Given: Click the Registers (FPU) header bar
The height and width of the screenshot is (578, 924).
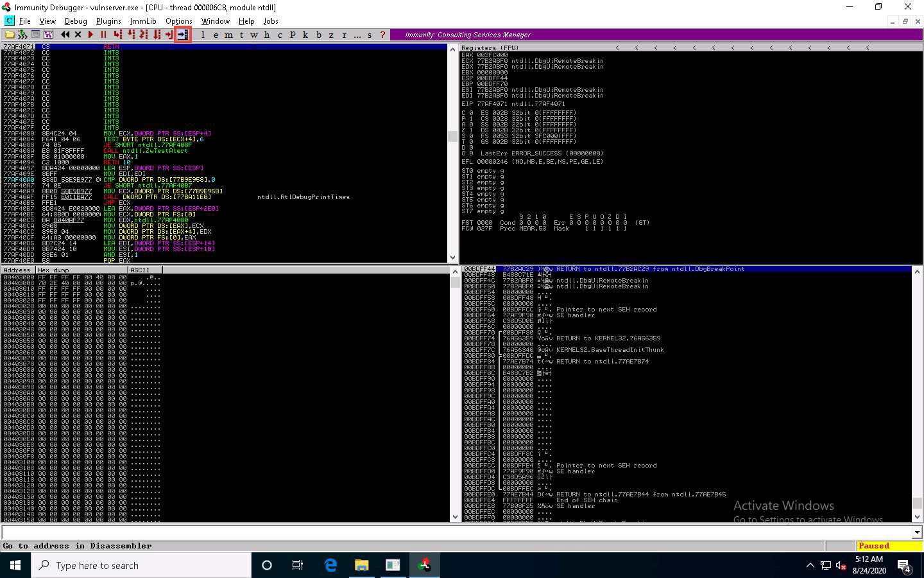Looking at the screenshot, I should (x=691, y=48).
